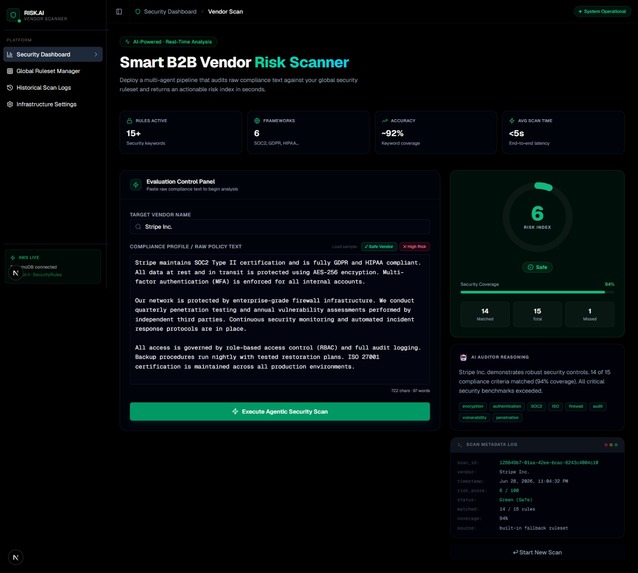
Task: Click the 1 Missed stat tile
Action: tap(590, 315)
